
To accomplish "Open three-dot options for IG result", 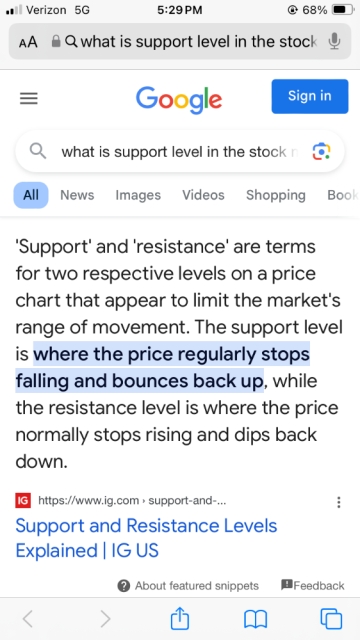I will click(x=338, y=502).
